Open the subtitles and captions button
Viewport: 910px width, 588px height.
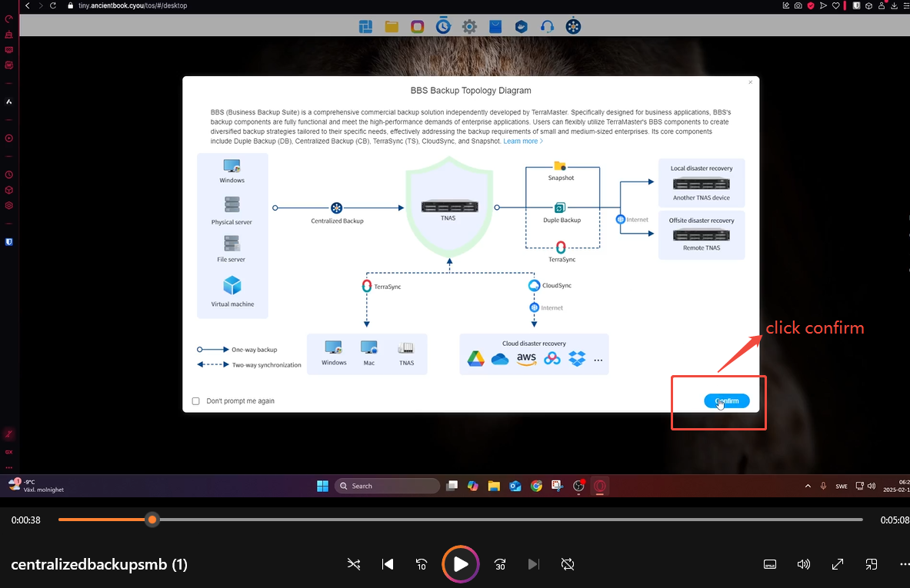tap(770, 564)
